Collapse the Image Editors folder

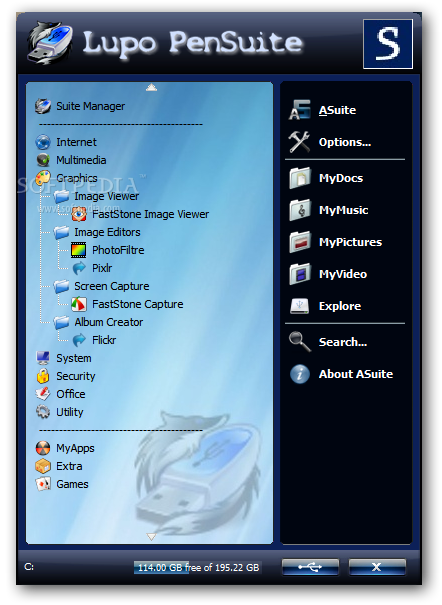(x=61, y=232)
